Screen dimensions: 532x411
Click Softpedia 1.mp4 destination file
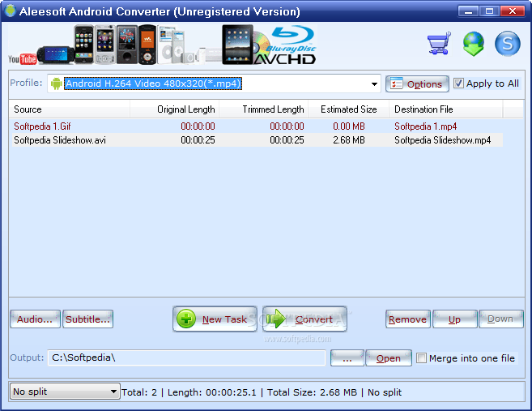(x=425, y=126)
